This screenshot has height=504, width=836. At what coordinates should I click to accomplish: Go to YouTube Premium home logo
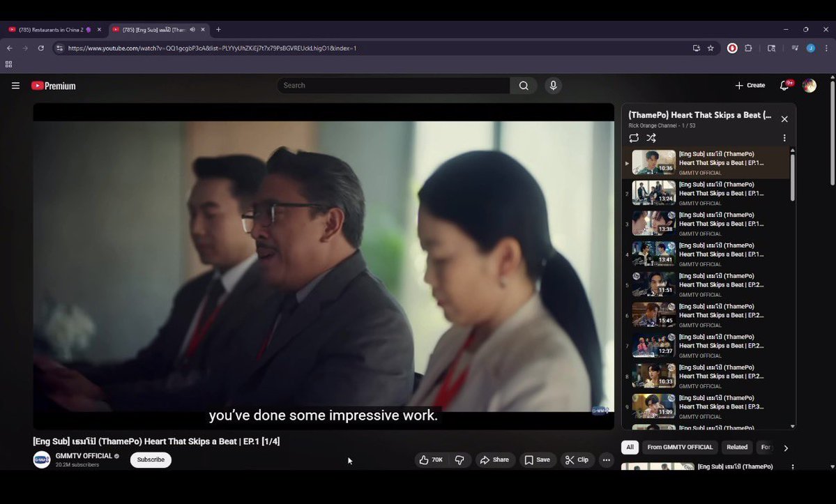click(53, 86)
